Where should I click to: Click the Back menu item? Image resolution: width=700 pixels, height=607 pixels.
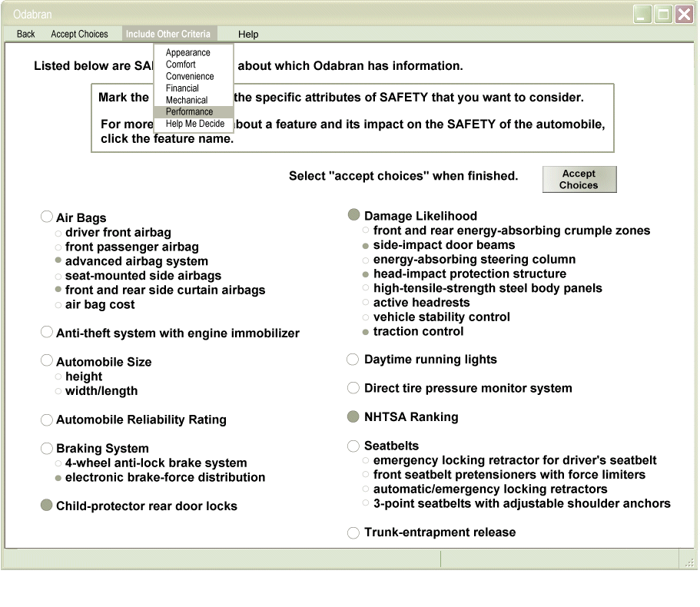coord(25,34)
